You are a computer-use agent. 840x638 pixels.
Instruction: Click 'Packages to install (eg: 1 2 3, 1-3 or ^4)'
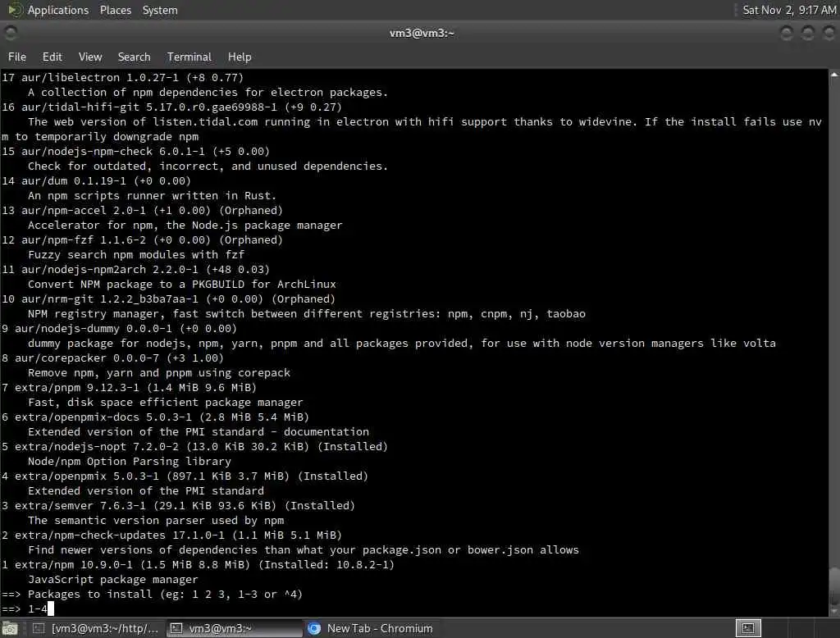(165, 595)
